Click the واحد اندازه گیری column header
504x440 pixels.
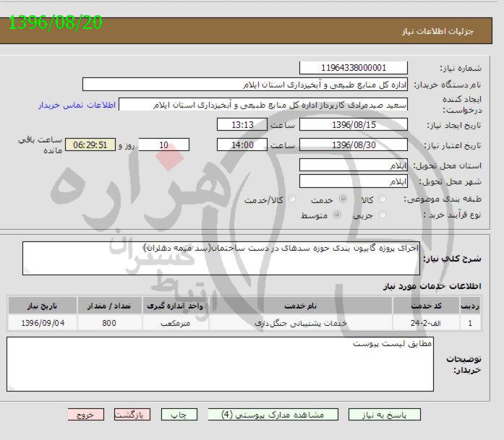(175, 306)
